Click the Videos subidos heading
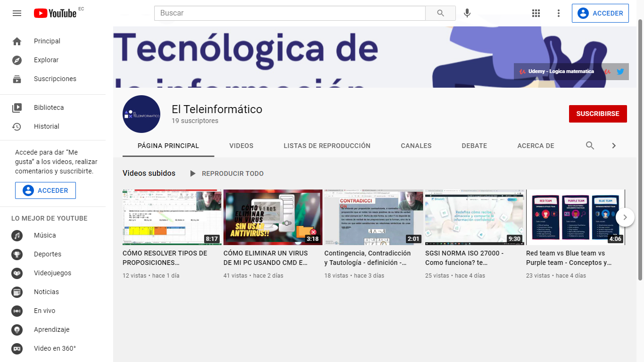 point(149,173)
